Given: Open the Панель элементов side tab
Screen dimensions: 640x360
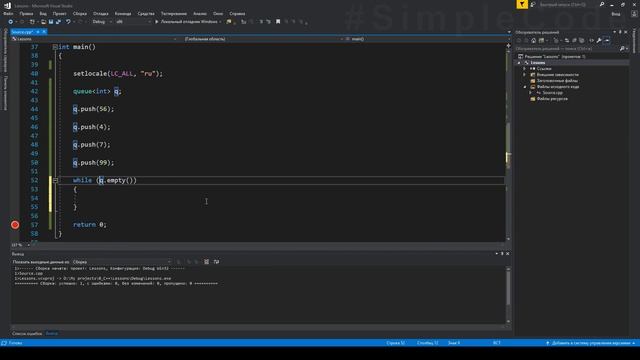Looking at the screenshot, I should pyautogui.click(x=5, y=93).
